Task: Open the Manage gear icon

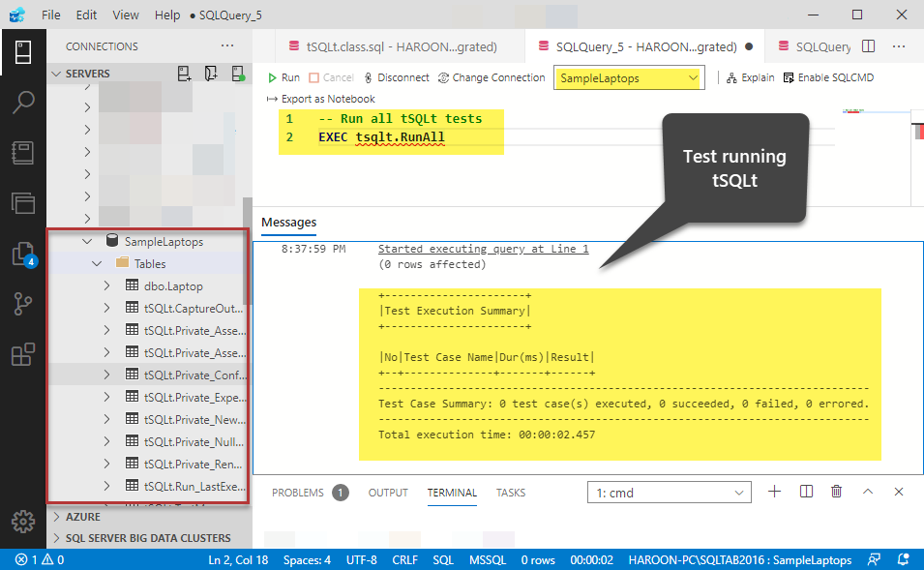Action: click(23, 522)
